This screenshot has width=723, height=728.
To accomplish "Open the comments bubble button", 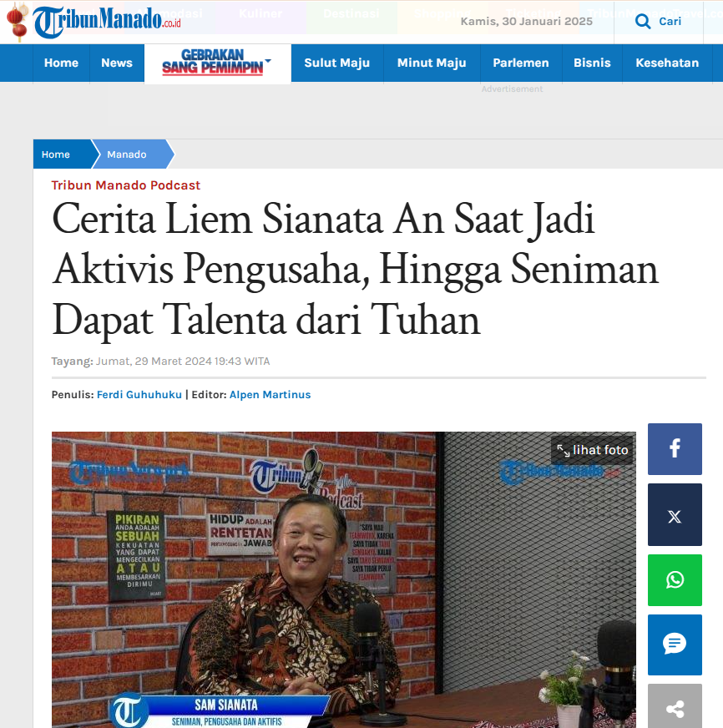I will (x=675, y=645).
